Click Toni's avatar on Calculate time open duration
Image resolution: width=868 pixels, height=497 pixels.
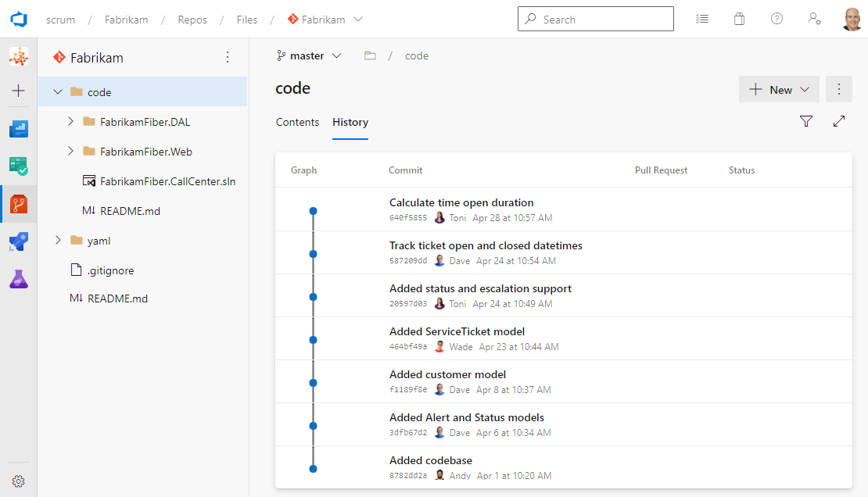(x=439, y=217)
